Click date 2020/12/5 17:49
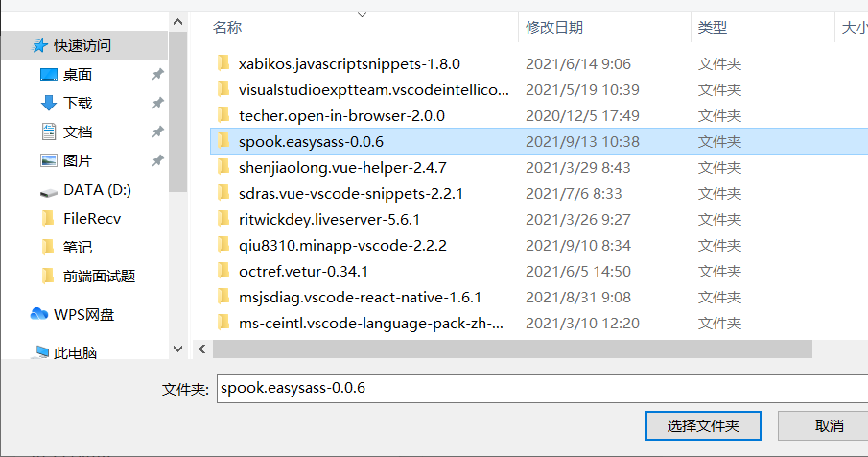Screen dimensions: 868x457 coord(582,116)
